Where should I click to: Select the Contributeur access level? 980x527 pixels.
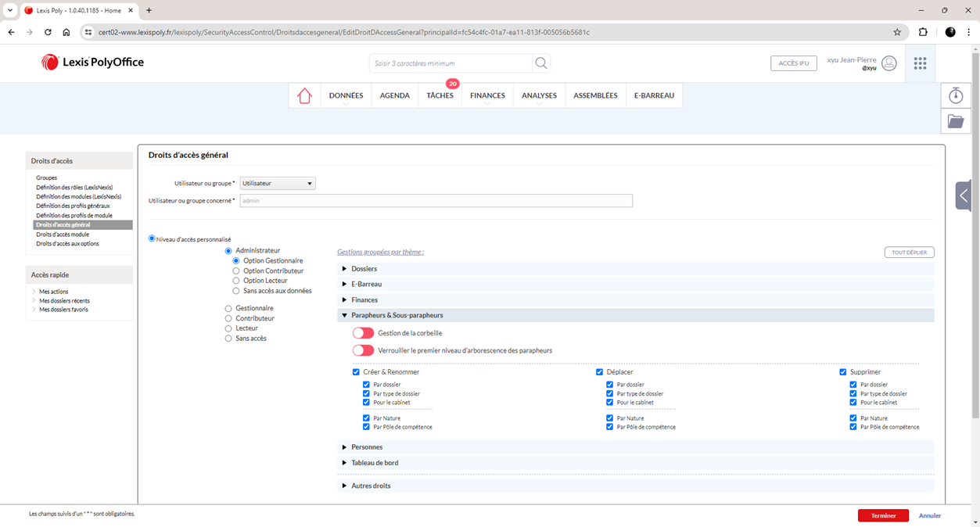coord(228,318)
